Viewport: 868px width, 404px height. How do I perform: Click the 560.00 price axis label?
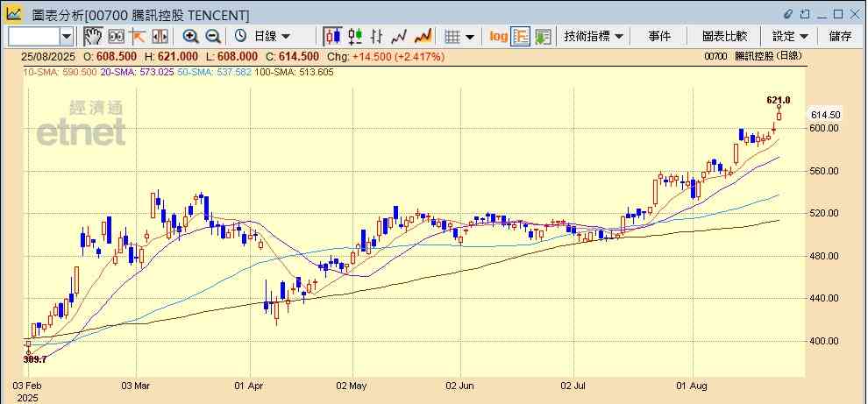pyautogui.click(x=825, y=171)
